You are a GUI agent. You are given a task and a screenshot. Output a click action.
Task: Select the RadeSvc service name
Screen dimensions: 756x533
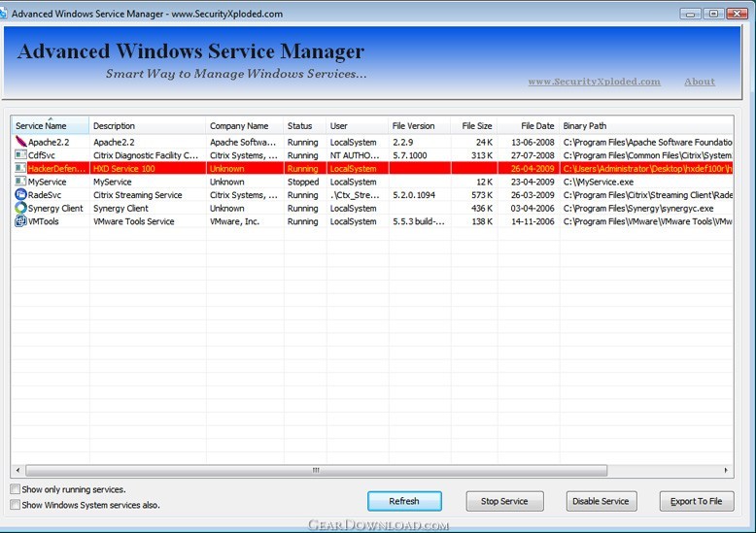click(45, 195)
